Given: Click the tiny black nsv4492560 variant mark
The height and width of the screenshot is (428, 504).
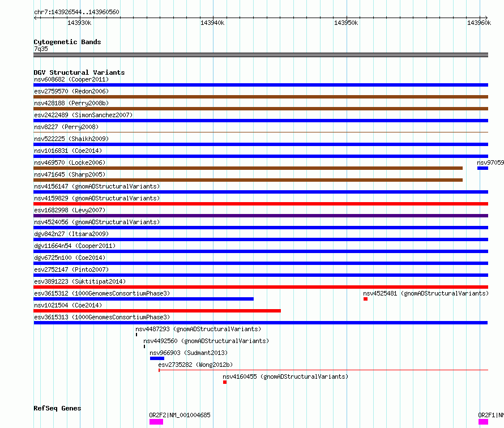Looking at the screenshot, I should click(144, 346).
